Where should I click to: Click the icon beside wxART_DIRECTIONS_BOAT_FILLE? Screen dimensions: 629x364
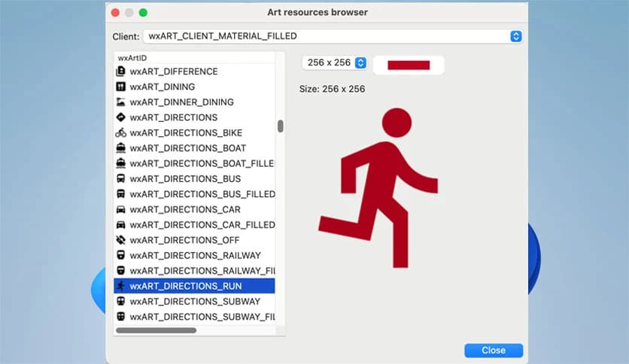pyautogui.click(x=120, y=163)
